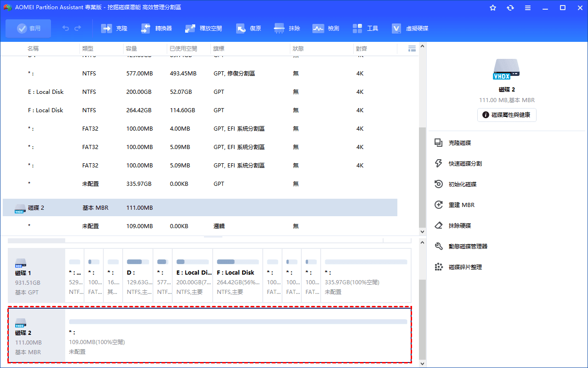Sort by Flag (旗標) column header

(219, 48)
